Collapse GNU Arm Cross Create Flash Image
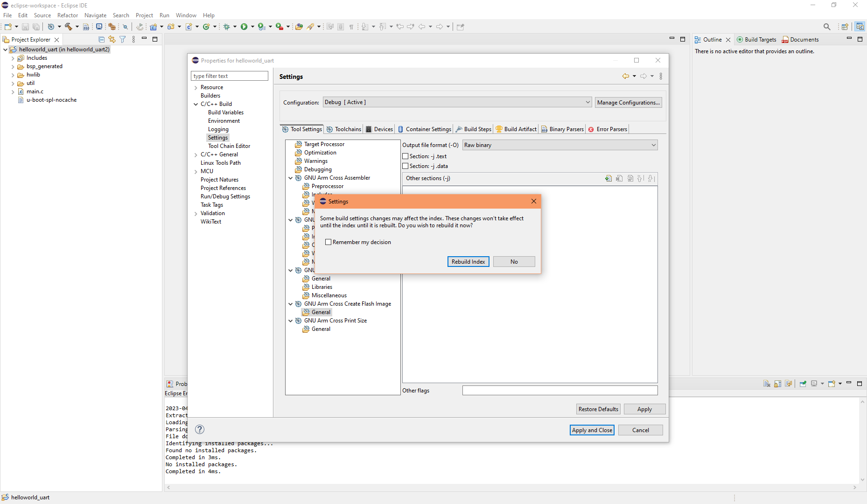Image resolution: width=867 pixels, height=504 pixels. (291, 304)
